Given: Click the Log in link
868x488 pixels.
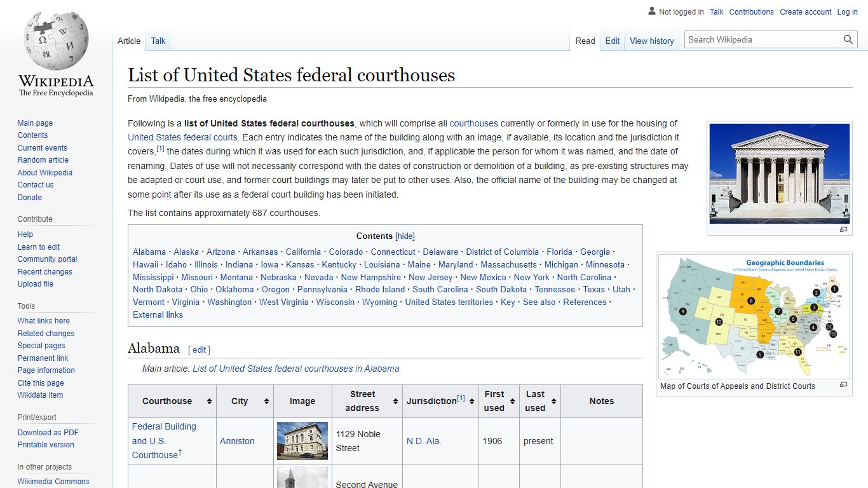Looking at the screenshot, I should click(x=847, y=12).
